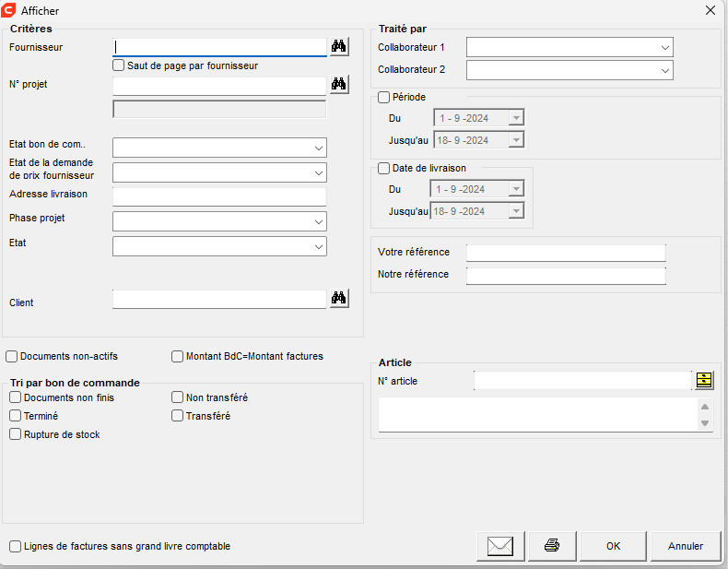
Task: Click the Annuler button
Action: tap(686, 546)
